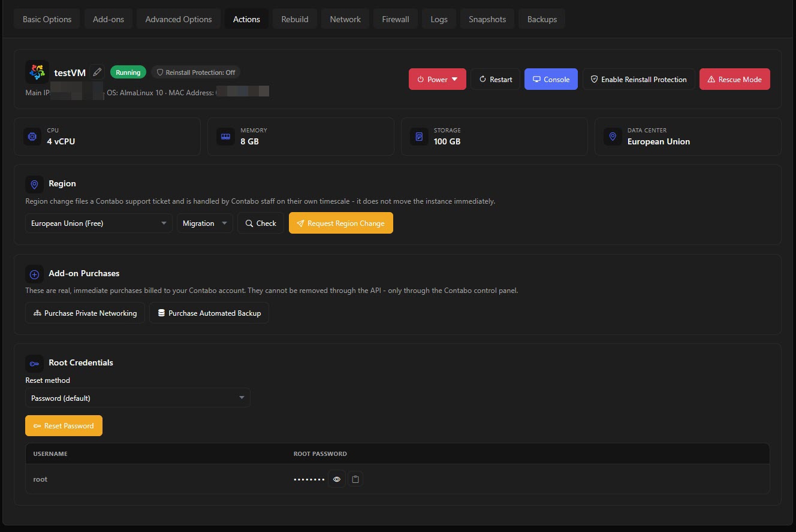796x532 pixels.
Task: Click the OS: AlmaLinux 10 text
Action: point(135,93)
